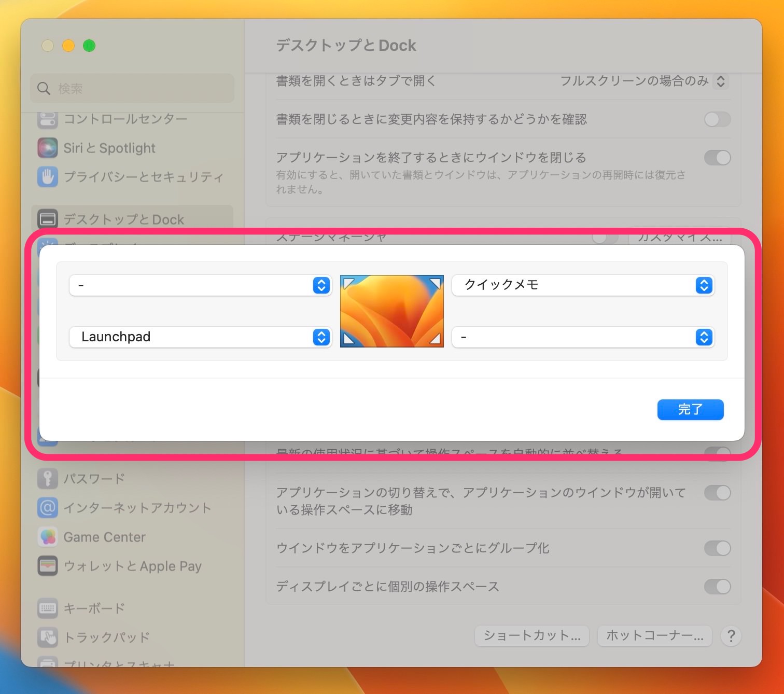Click the desktop wallpaper preview thumbnail
The image size is (784, 694).
(x=392, y=311)
